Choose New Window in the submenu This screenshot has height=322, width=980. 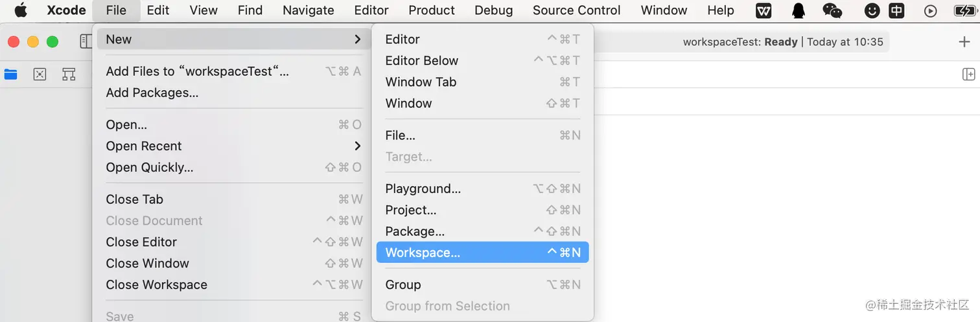(x=482, y=104)
